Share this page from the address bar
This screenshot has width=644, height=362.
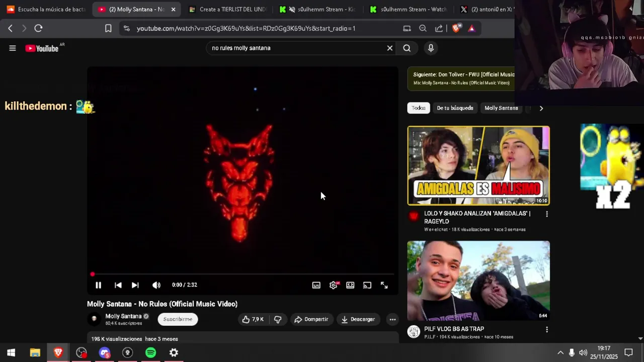(x=439, y=29)
